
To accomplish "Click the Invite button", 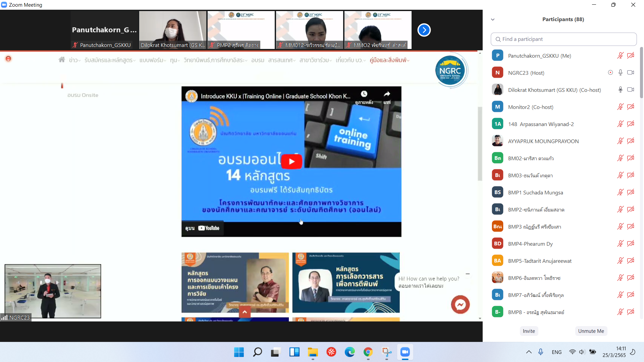I will (529, 331).
